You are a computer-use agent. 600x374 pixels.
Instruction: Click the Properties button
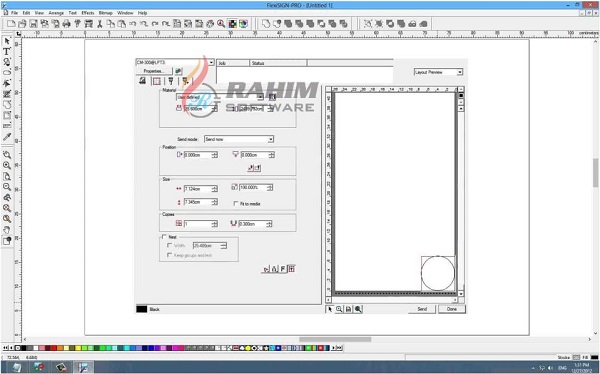click(154, 71)
